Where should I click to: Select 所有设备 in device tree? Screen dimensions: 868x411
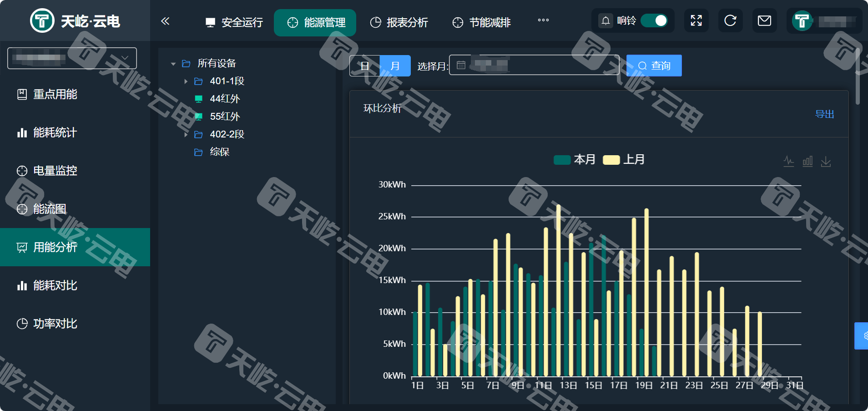(x=217, y=63)
